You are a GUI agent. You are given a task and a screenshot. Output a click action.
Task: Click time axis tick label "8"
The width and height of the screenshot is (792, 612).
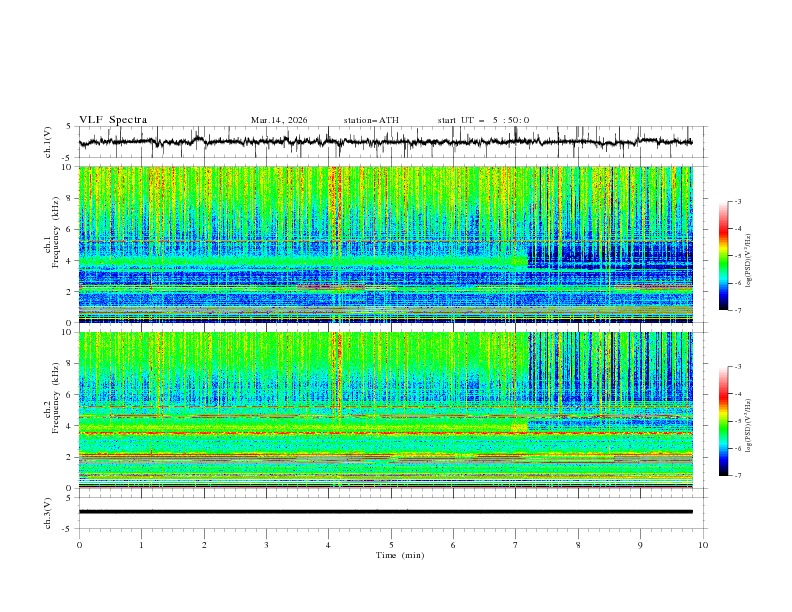[x=578, y=545]
